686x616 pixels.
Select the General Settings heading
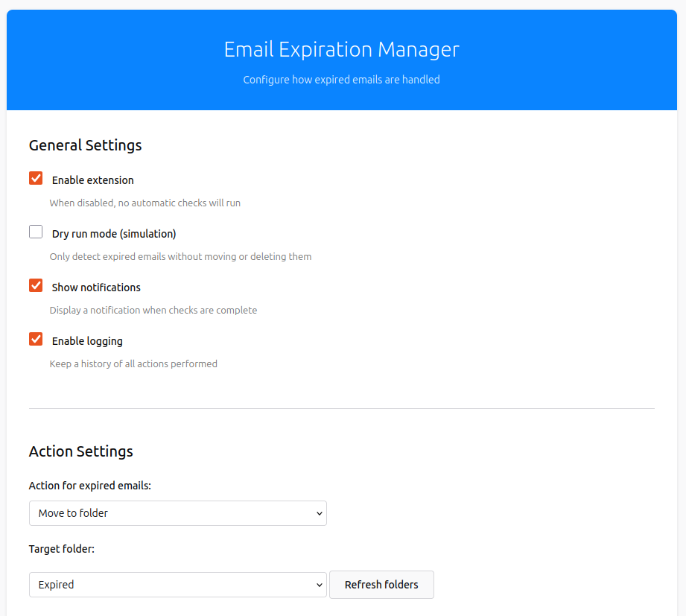[x=85, y=145]
